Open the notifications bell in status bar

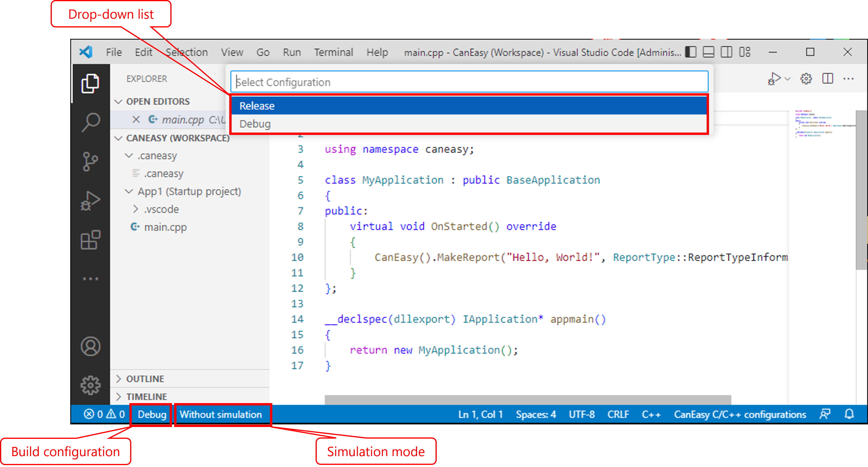[x=849, y=414]
